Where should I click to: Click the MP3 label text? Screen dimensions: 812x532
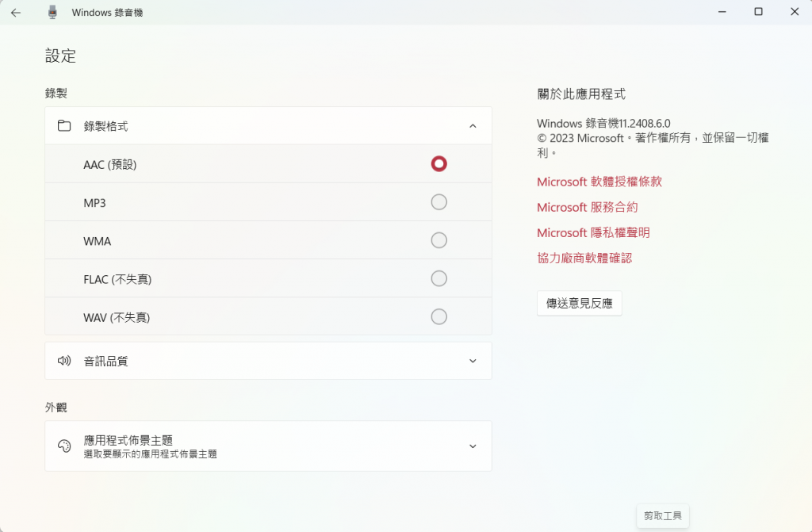pyautogui.click(x=94, y=203)
